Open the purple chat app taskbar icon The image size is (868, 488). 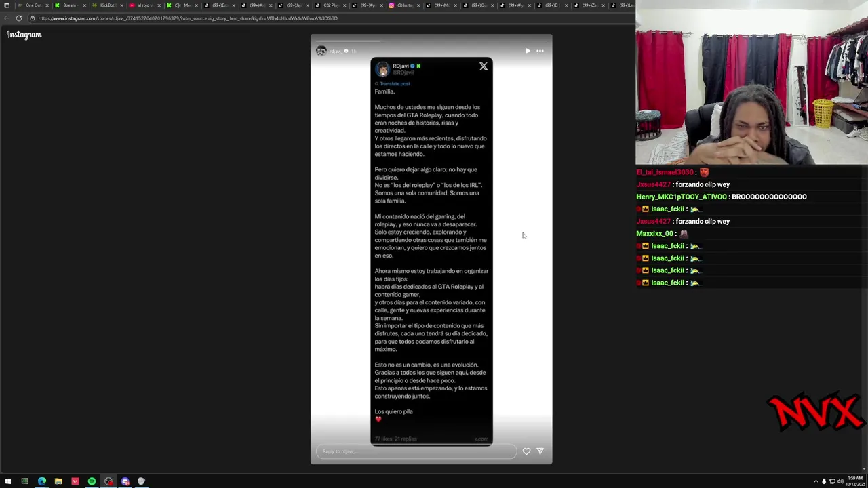click(125, 481)
